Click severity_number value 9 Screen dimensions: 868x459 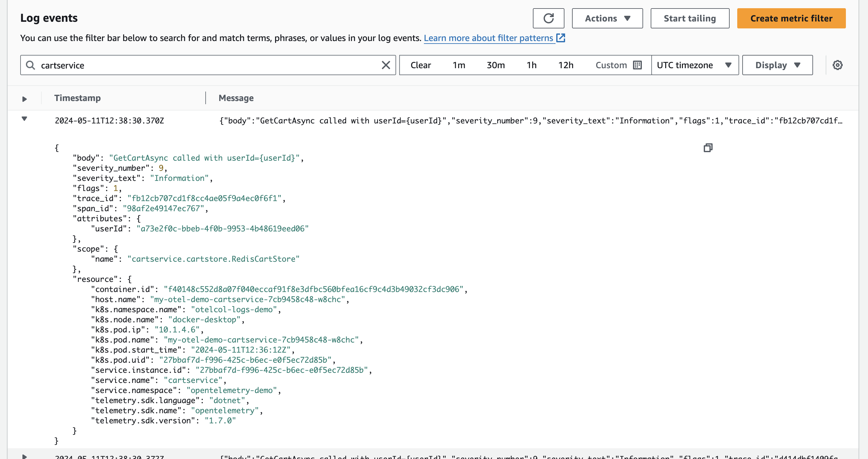(x=161, y=168)
